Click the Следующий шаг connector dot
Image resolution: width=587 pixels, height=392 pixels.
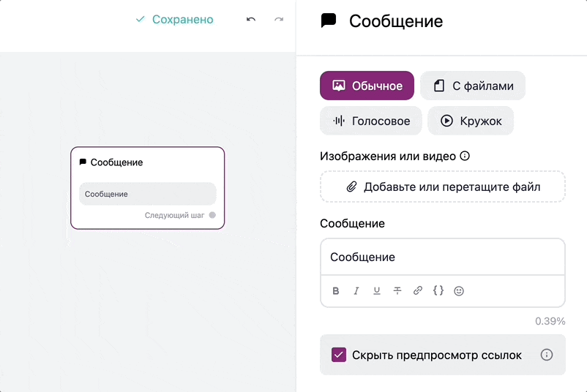tap(212, 215)
